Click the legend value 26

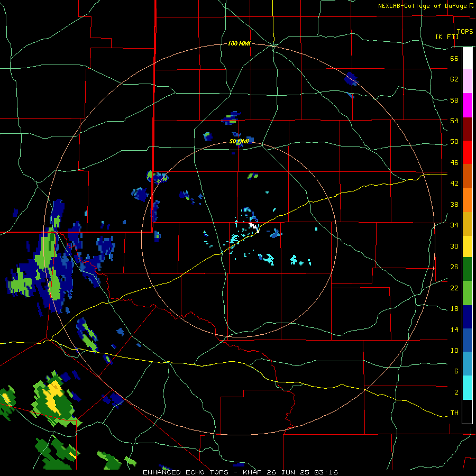(x=454, y=267)
